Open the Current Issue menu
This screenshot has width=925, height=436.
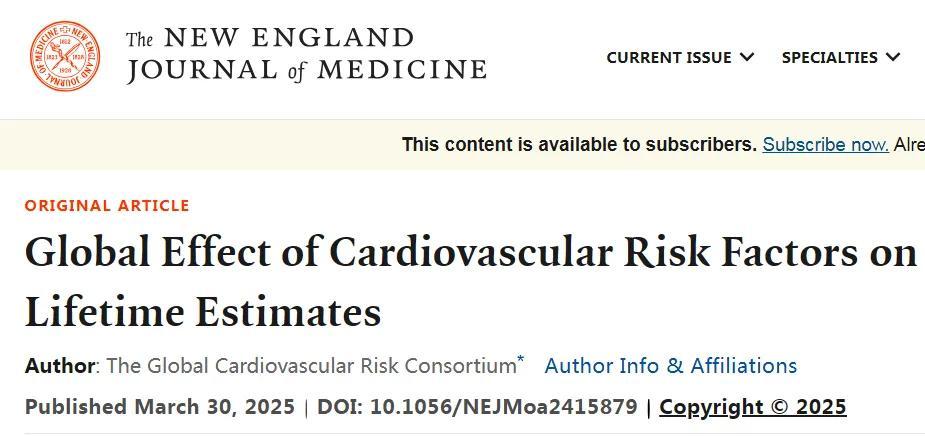[x=668, y=58]
